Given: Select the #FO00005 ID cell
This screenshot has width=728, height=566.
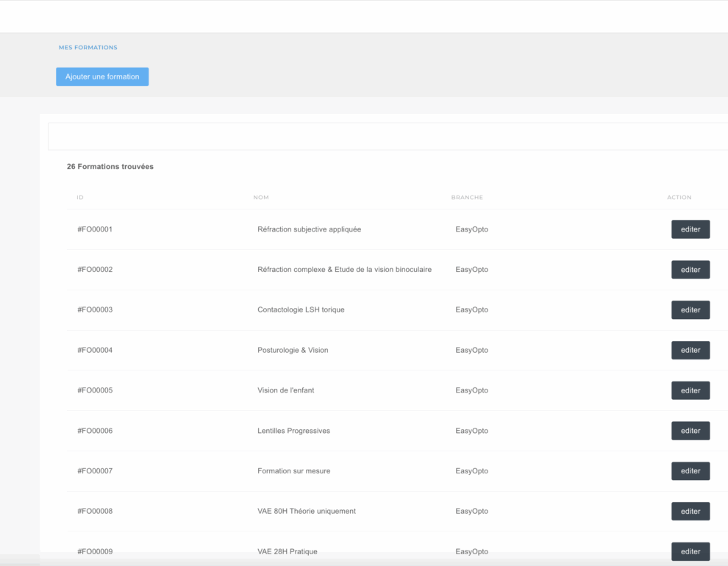Looking at the screenshot, I should point(95,390).
